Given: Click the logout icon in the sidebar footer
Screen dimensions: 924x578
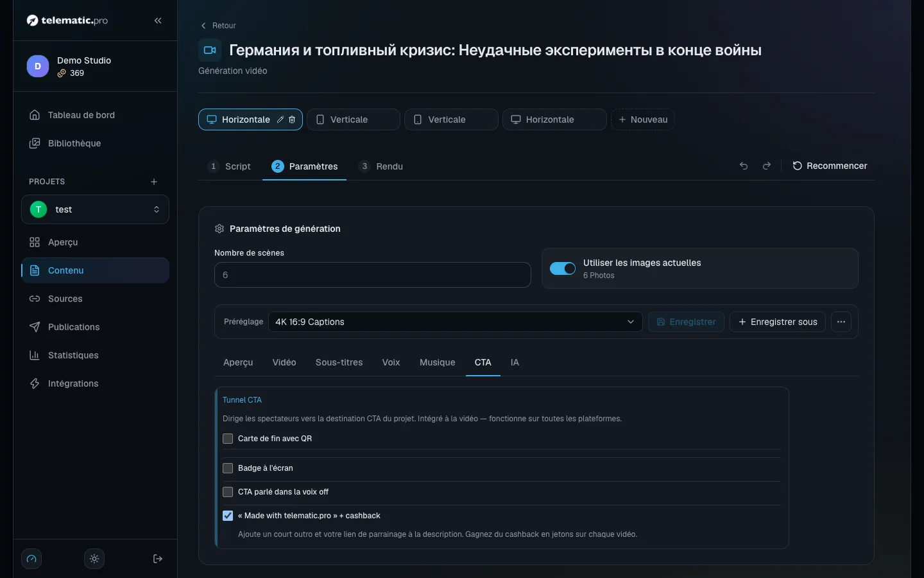Looking at the screenshot, I should [x=158, y=559].
